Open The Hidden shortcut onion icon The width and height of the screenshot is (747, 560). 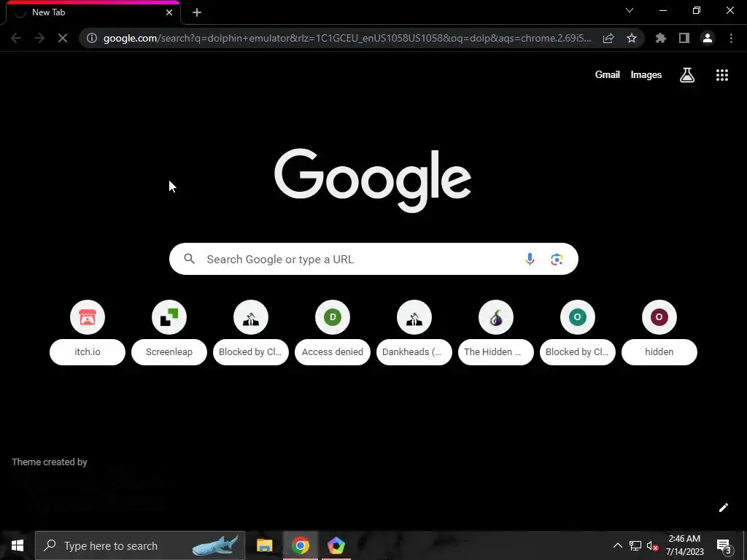coord(496,317)
